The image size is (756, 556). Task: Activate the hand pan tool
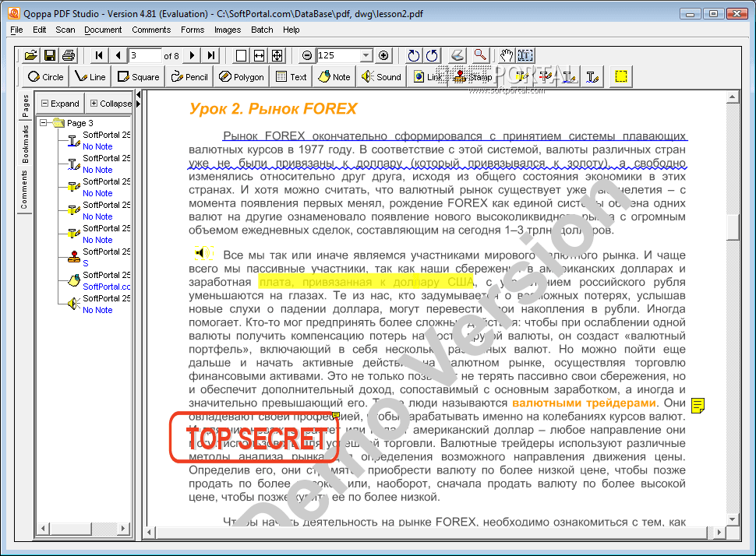507,55
